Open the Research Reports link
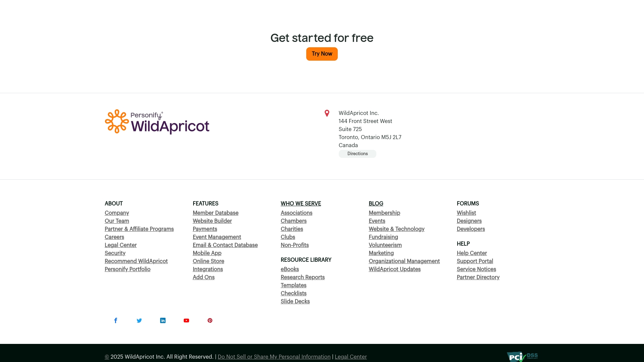The image size is (644, 362). tap(302, 277)
